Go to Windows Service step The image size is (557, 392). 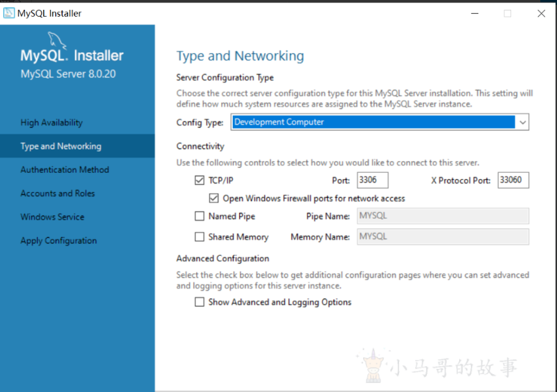[x=52, y=217]
